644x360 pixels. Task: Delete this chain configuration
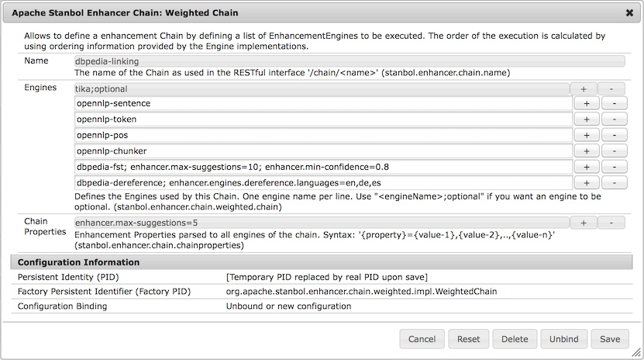click(x=515, y=339)
